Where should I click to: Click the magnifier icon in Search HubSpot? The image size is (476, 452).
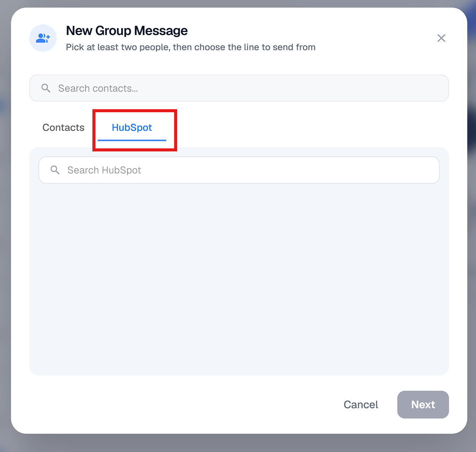(x=55, y=170)
